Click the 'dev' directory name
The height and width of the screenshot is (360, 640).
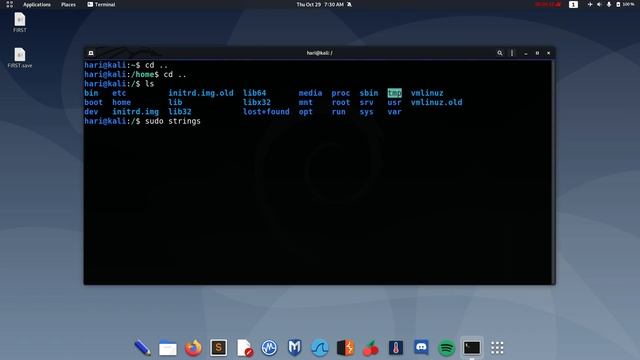point(91,112)
